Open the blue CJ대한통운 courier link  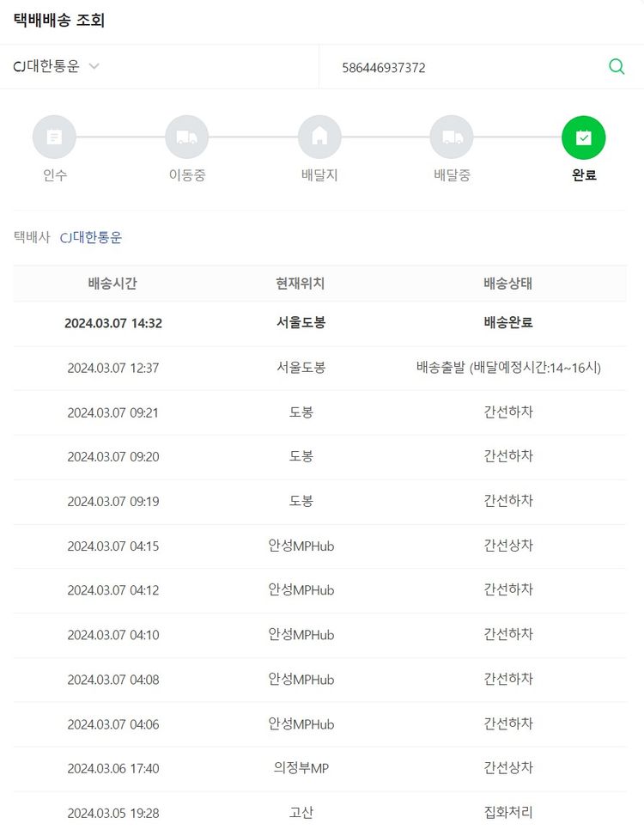click(x=91, y=238)
